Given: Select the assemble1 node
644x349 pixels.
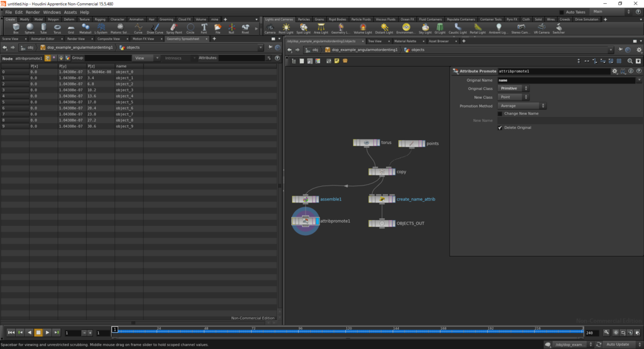Looking at the screenshot, I should pos(305,199).
